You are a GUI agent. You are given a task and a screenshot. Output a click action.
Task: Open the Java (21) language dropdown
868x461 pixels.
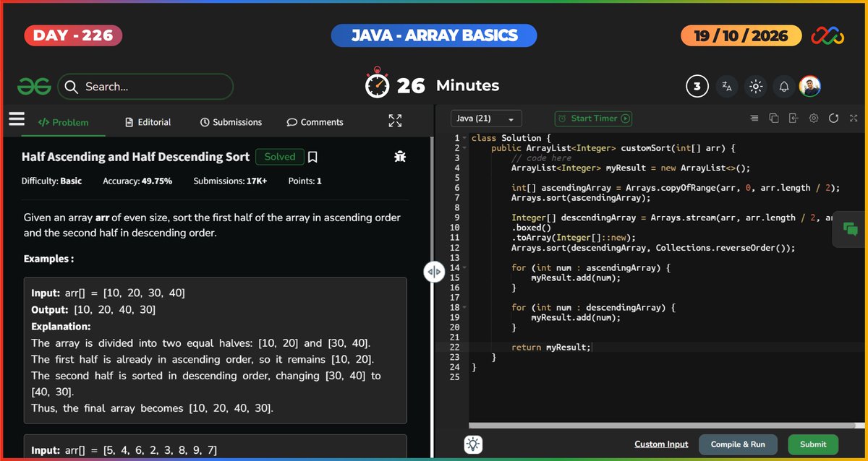[x=486, y=119]
